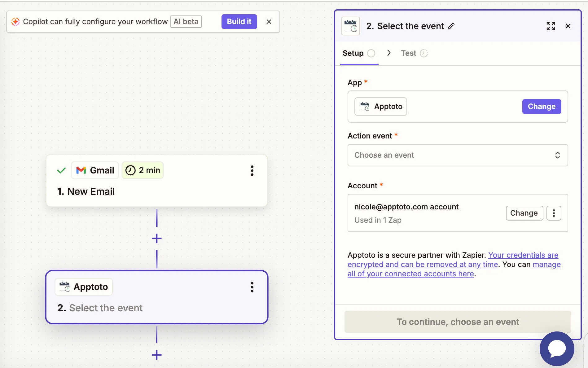Viewport: 588px width, 368px height.
Task: Expand the setup panel to fullscreen
Action: (551, 26)
